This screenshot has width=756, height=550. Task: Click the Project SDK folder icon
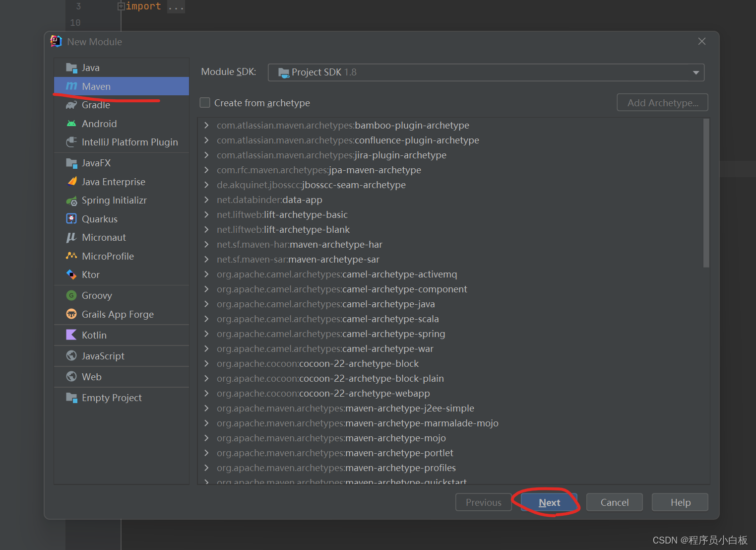point(284,72)
